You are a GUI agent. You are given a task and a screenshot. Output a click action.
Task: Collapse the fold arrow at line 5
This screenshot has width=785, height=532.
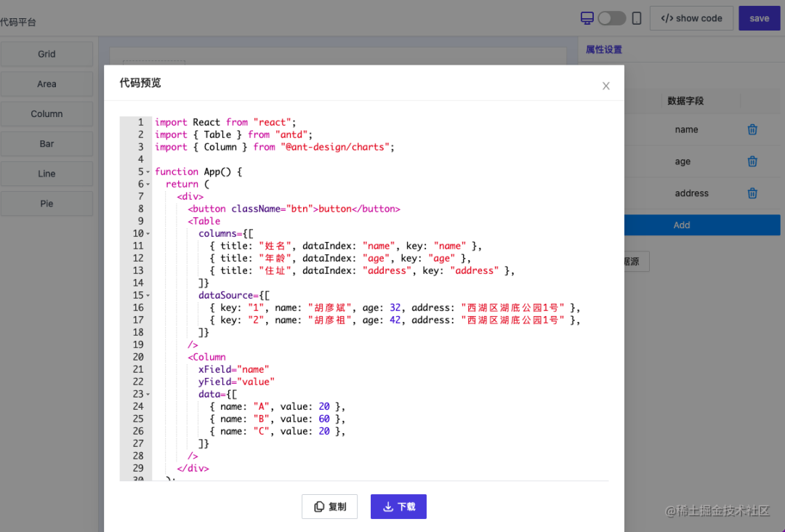(148, 172)
